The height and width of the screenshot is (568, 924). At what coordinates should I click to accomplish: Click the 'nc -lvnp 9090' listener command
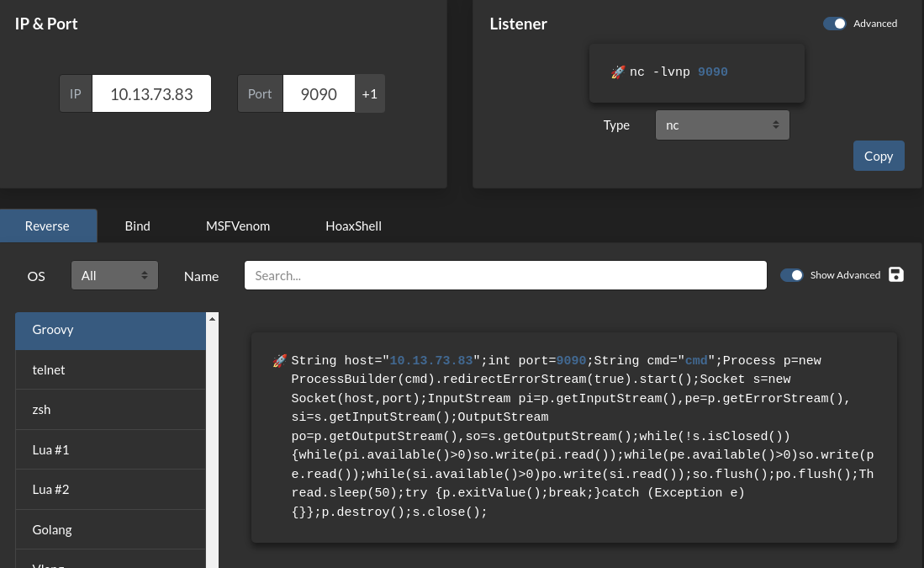point(678,72)
